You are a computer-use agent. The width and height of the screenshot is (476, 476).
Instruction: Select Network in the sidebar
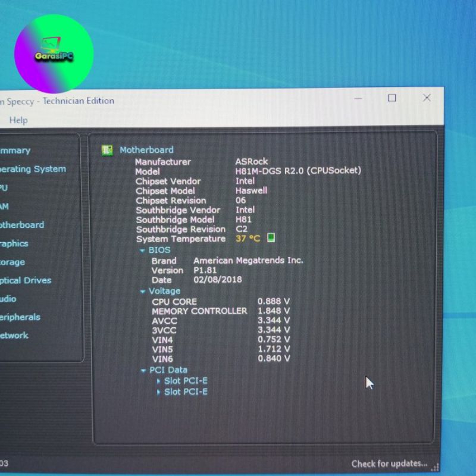(x=14, y=336)
